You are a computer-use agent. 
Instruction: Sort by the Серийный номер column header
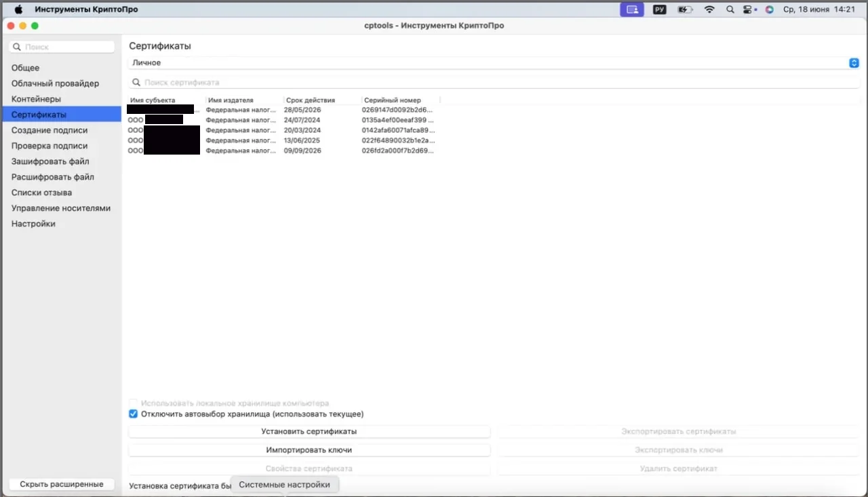coord(401,100)
